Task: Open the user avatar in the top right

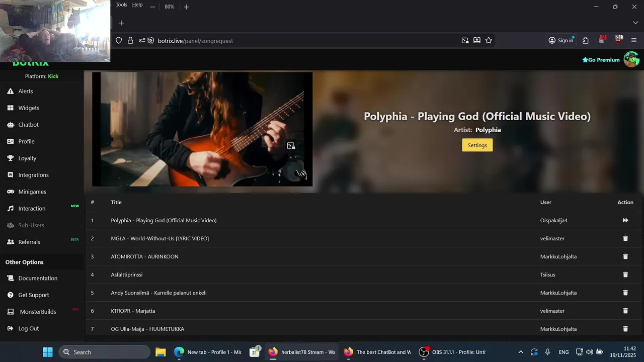Action: [x=631, y=59]
